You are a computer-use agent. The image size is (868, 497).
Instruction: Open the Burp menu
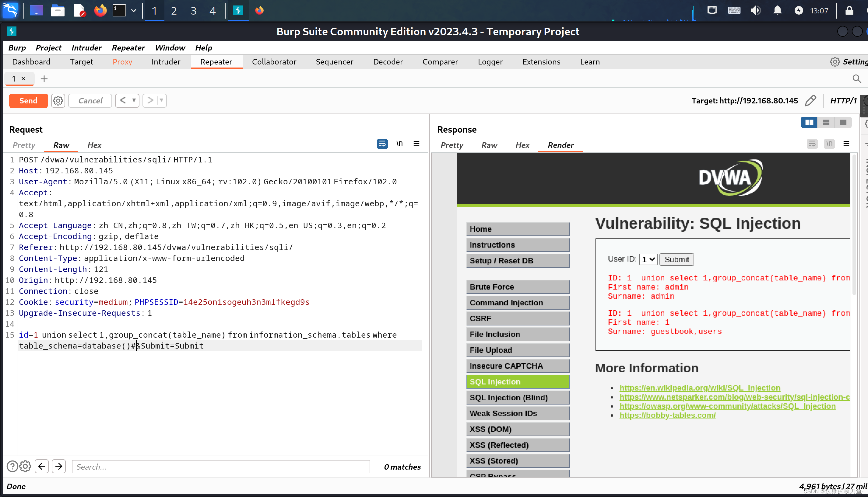tap(17, 48)
